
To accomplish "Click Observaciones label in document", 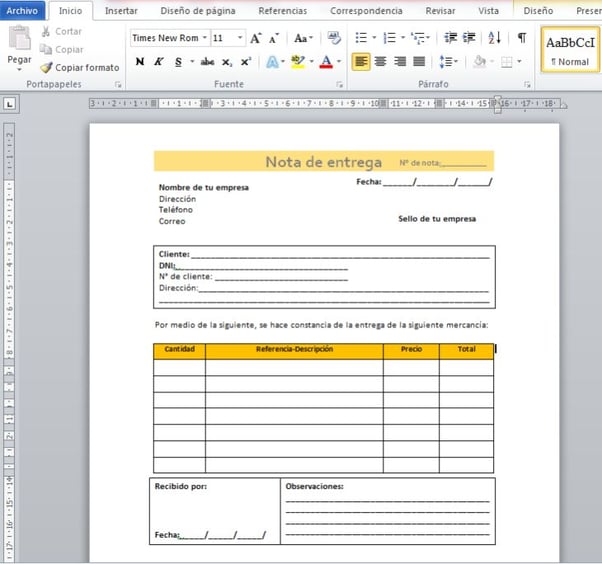I will coord(314,486).
